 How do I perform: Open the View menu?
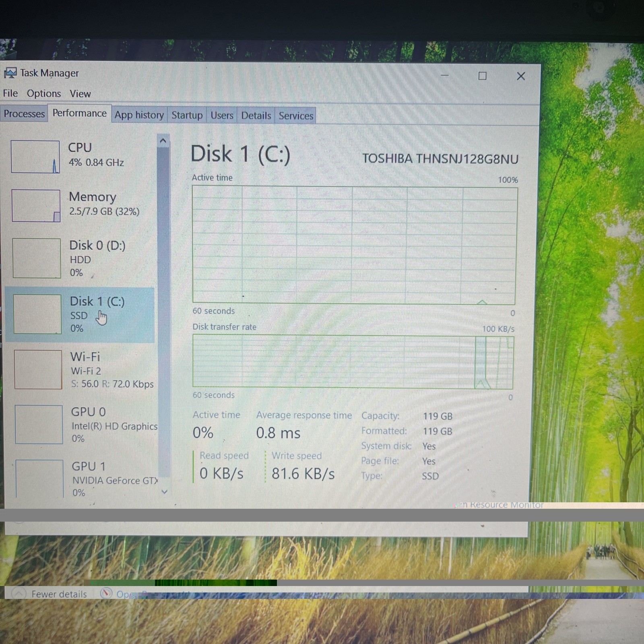tap(80, 94)
